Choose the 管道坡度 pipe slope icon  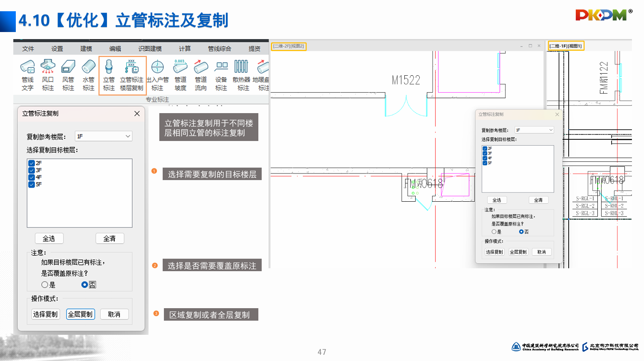coord(180,75)
